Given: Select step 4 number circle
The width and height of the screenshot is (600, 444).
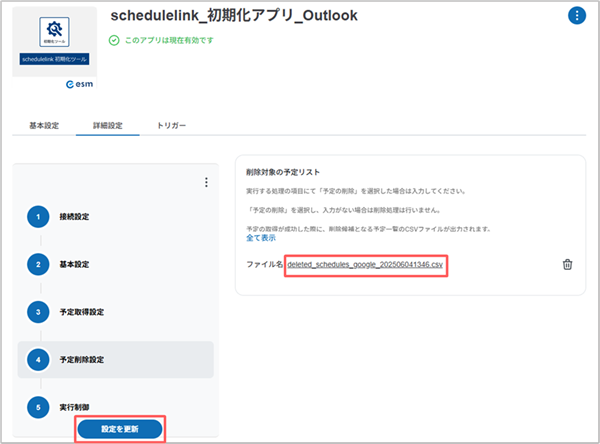Looking at the screenshot, I should 38,360.
